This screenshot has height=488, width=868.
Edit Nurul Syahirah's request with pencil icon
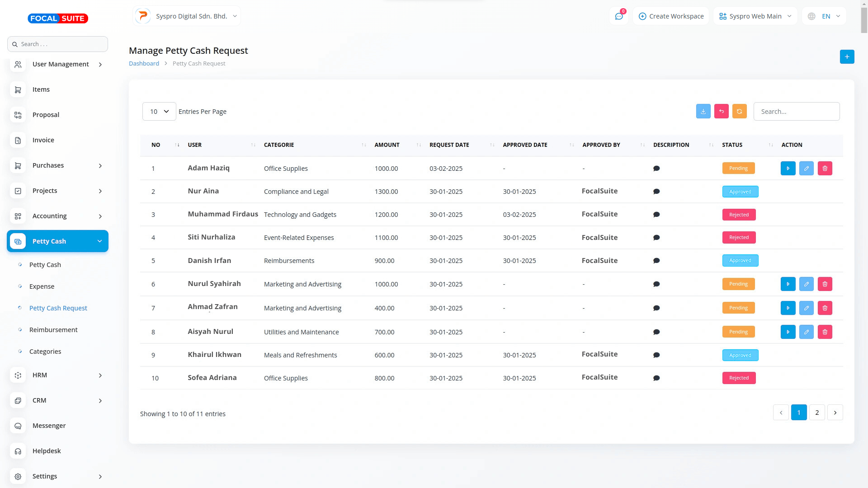pos(806,284)
